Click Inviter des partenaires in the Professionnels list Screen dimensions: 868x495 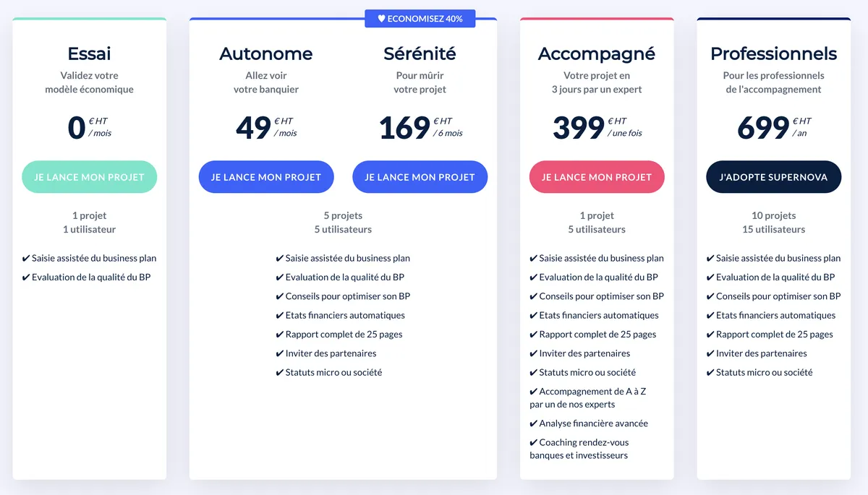coord(761,353)
